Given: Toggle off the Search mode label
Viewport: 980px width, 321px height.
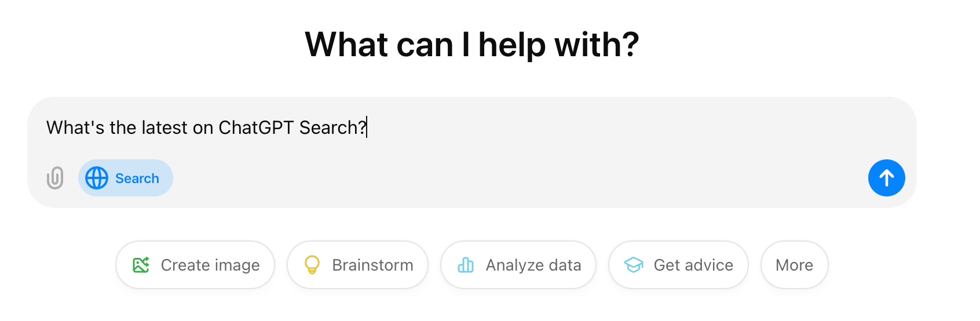Looking at the screenshot, I should 137,178.
